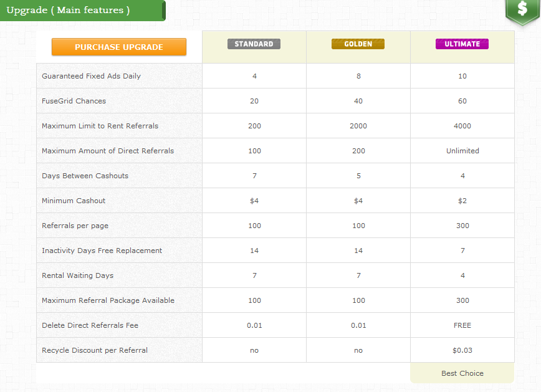The height and width of the screenshot is (392, 541).
Task: Click the Days Between Cashouts label
Action: point(85,176)
